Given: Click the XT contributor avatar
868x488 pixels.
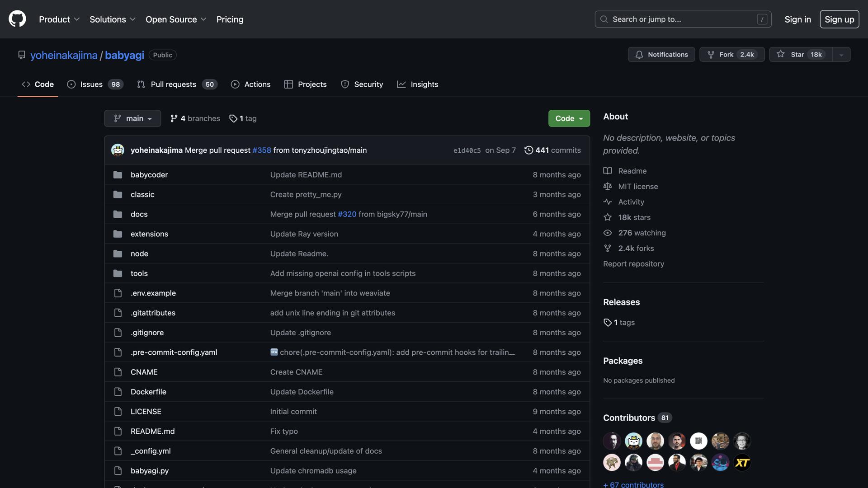Looking at the screenshot, I should click(x=742, y=462).
